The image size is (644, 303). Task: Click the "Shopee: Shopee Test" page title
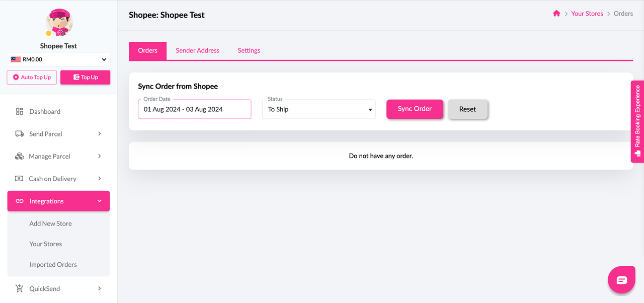pyautogui.click(x=167, y=15)
